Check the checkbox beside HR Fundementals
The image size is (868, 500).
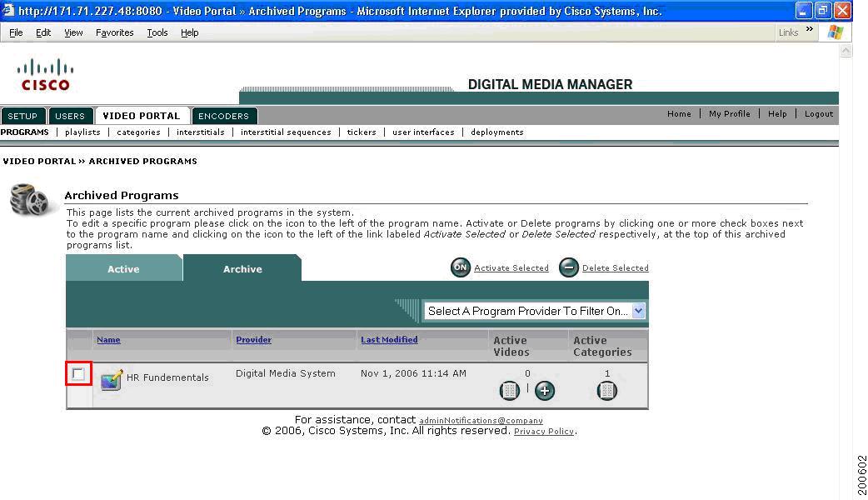(77, 375)
